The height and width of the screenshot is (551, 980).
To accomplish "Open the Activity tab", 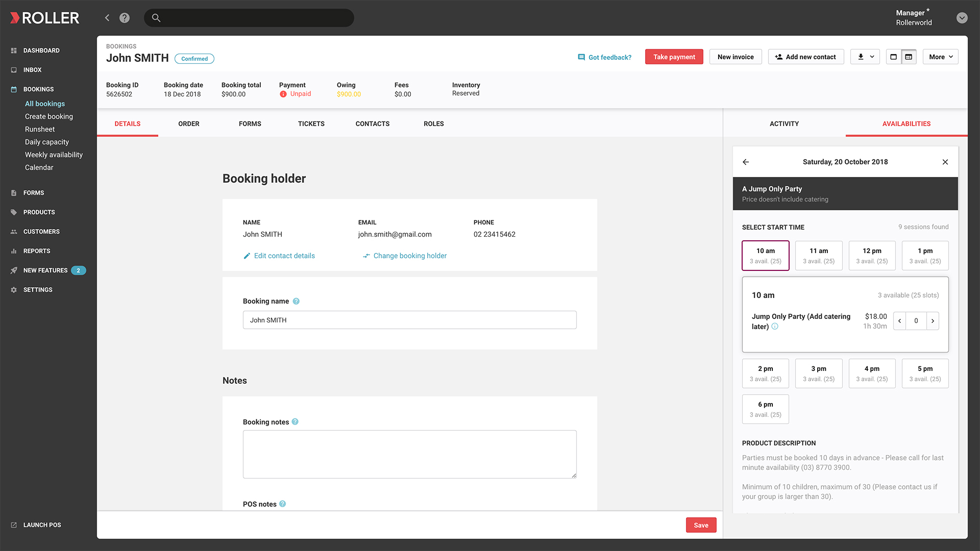I will (x=784, y=123).
